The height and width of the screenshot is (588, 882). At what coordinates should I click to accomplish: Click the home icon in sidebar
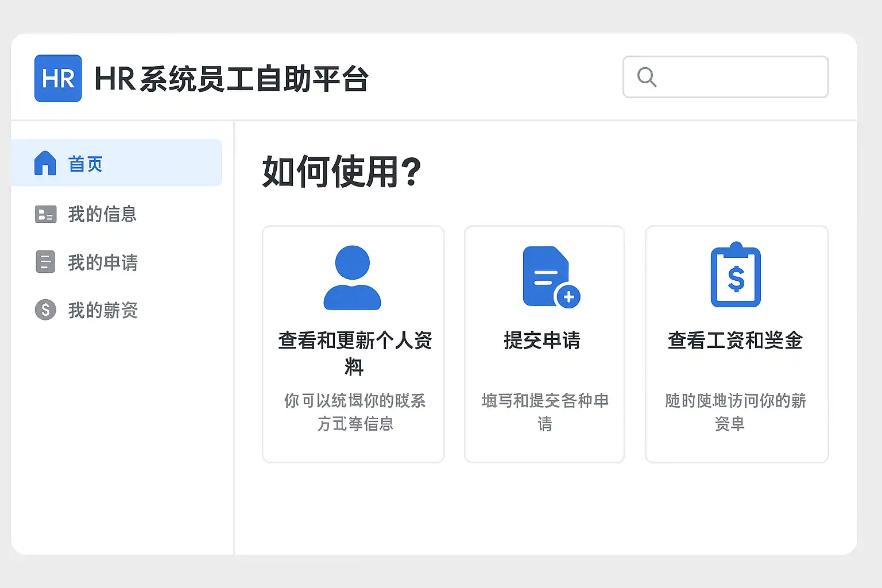pos(45,163)
